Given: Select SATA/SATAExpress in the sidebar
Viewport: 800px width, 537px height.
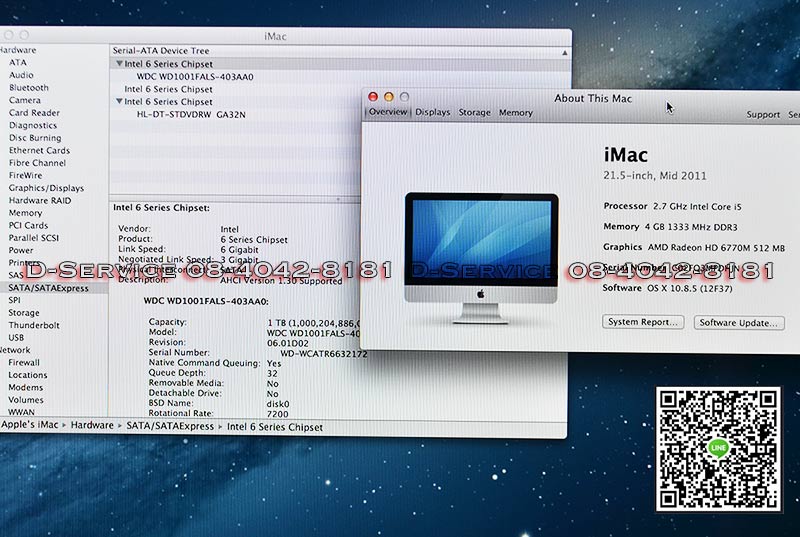Looking at the screenshot, I should pyautogui.click(x=48, y=288).
